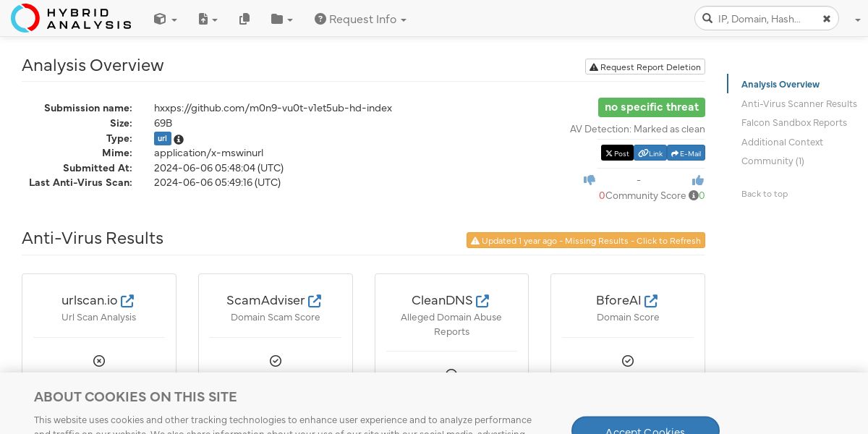The width and height of the screenshot is (868, 434).
Task: Jump to Falcon Sandbox Reports section
Action: point(793,122)
